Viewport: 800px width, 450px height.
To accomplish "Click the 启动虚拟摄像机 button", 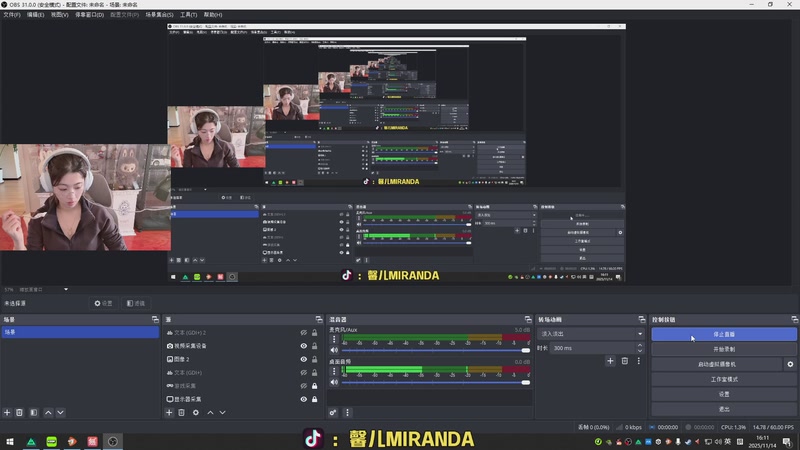I will (x=717, y=364).
